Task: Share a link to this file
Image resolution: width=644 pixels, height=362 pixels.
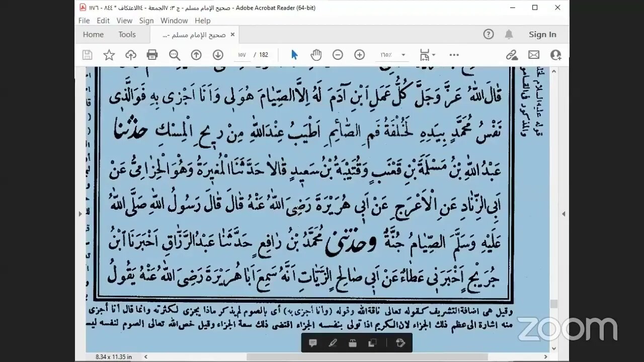Action: [512, 55]
